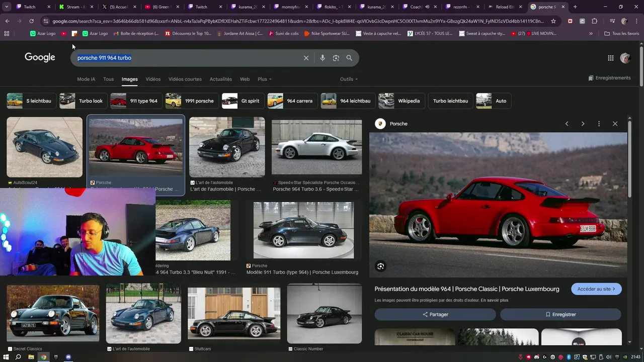
Task: Switch to Actualités tab
Action: click(221, 79)
